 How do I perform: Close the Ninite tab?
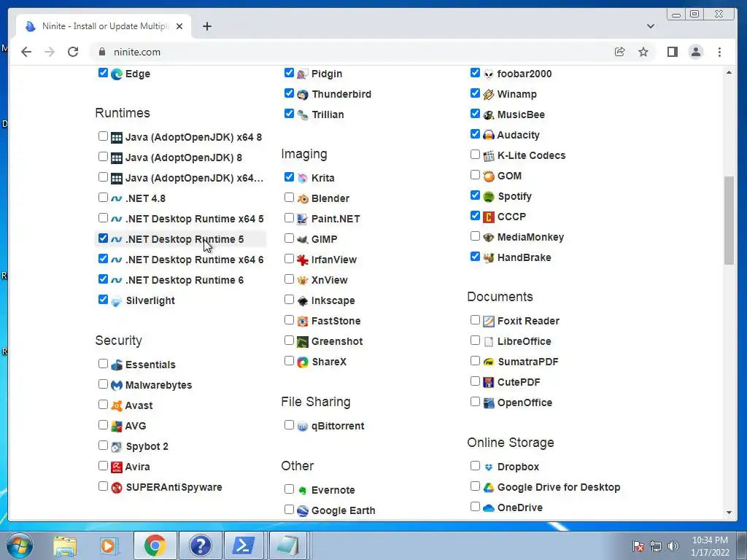tap(179, 26)
